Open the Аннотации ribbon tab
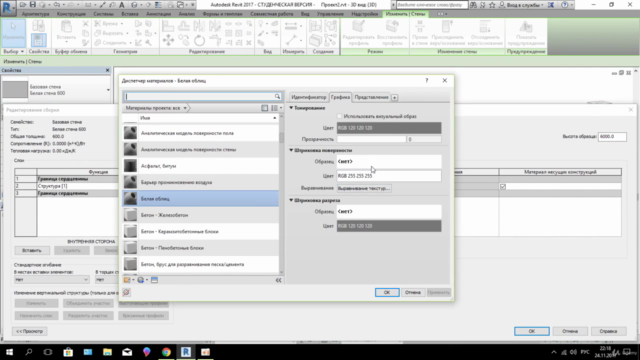Viewport: 640px width, 360px height. pyautogui.click(x=158, y=14)
